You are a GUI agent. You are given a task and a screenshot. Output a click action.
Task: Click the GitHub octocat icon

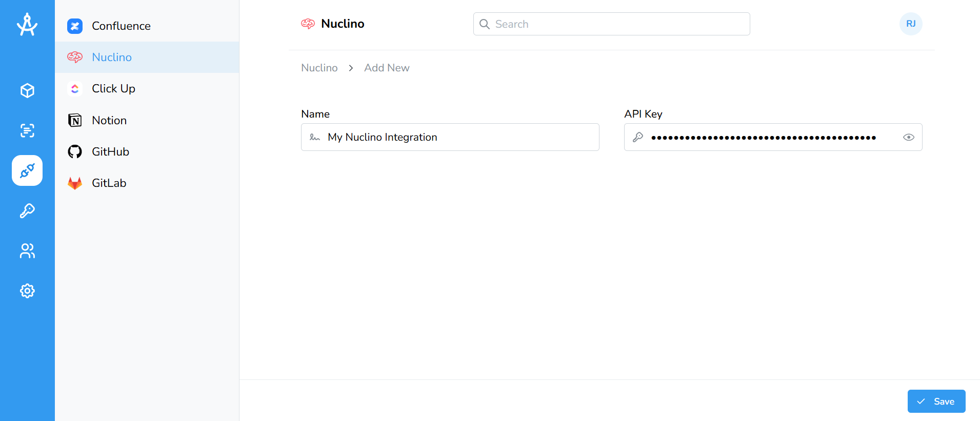pos(75,151)
